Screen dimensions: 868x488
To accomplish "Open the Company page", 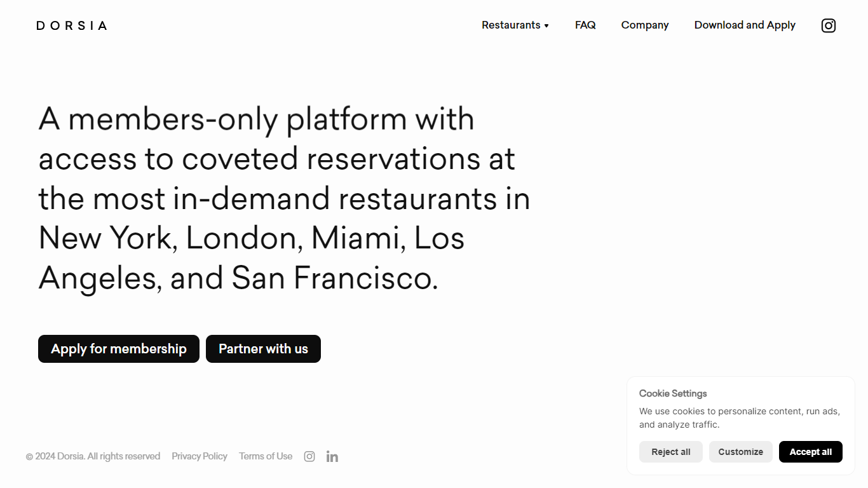I will [645, 25].
